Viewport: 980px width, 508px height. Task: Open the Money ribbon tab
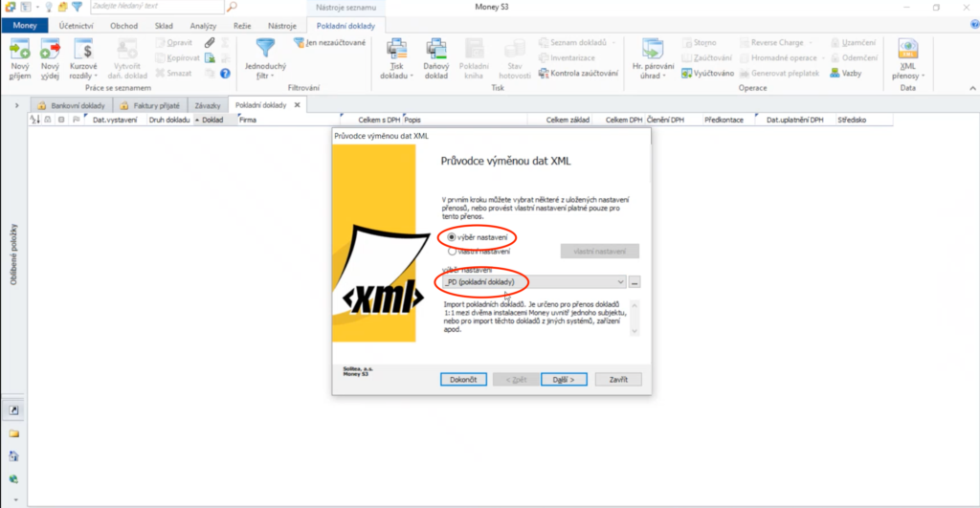(25, 26)
